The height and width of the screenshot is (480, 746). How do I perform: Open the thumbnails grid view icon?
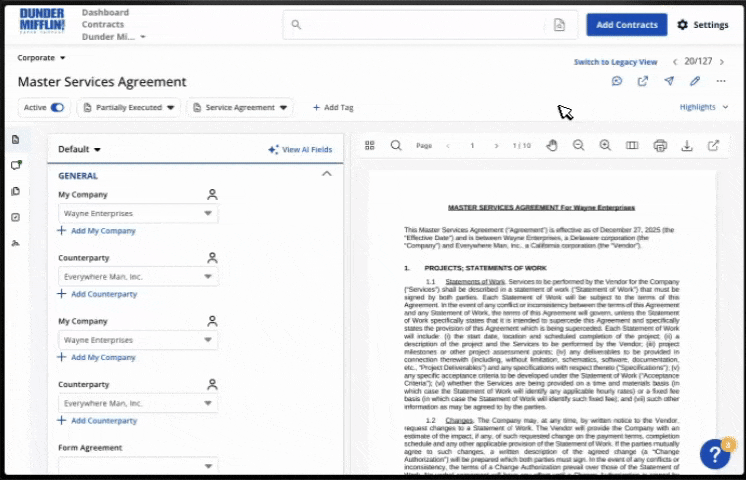point(370,146)
